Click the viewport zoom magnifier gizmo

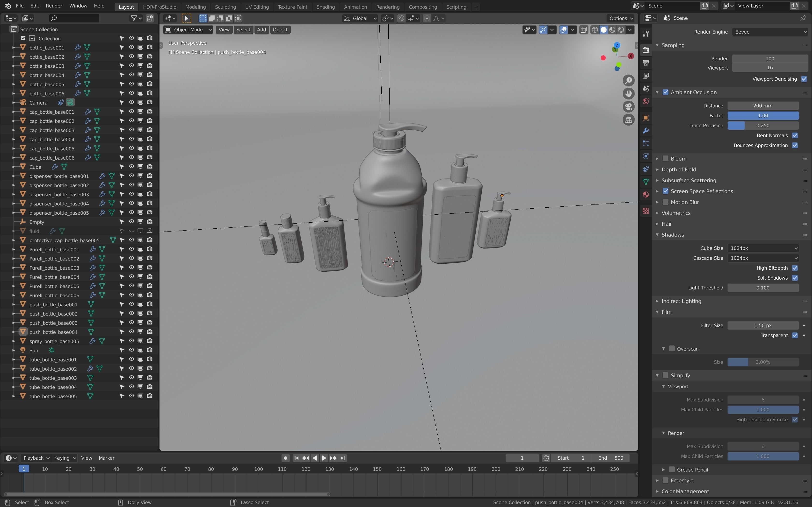[629, 80]
